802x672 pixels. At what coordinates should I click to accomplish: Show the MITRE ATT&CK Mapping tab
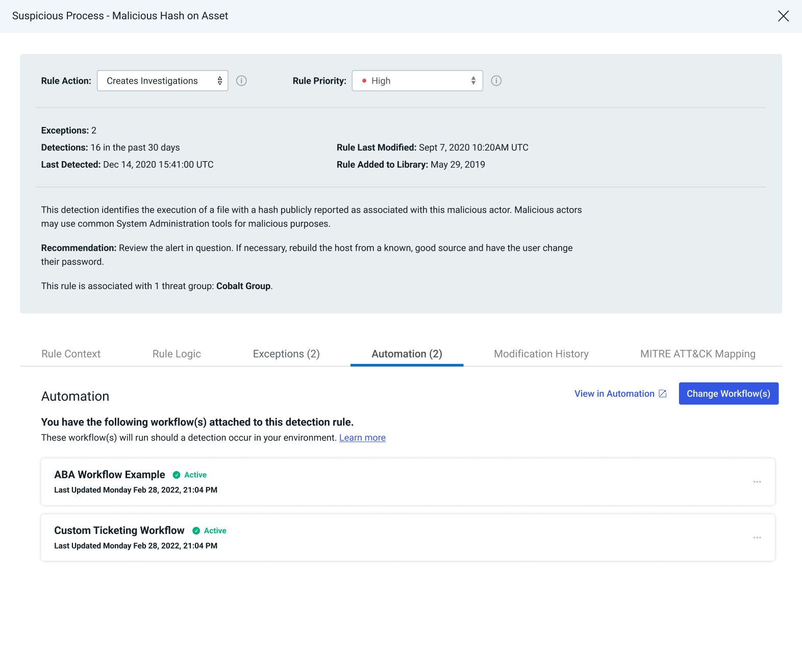(x=697, y=354)
